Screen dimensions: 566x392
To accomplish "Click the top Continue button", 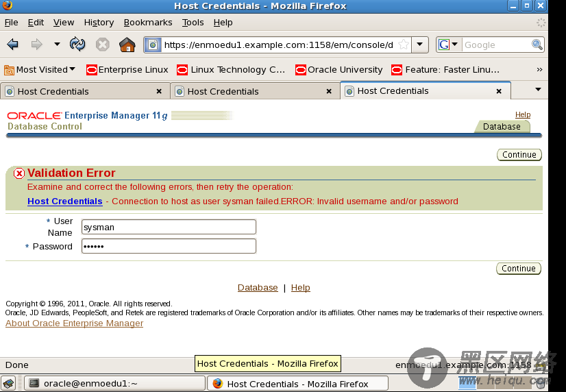I will coord(519,154).
